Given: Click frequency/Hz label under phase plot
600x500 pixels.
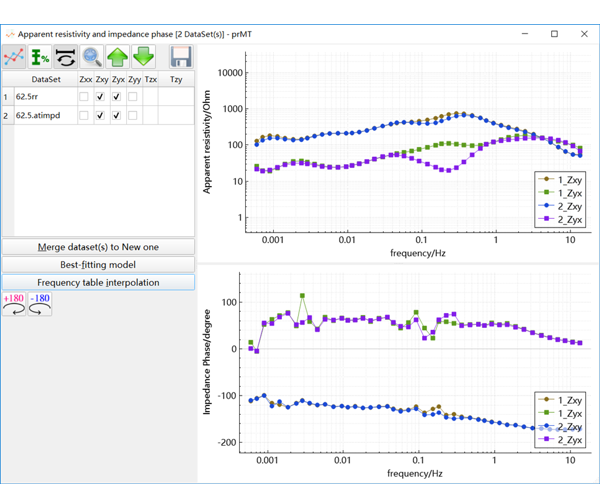Looking at the screenshot, I should coord(415,474).
